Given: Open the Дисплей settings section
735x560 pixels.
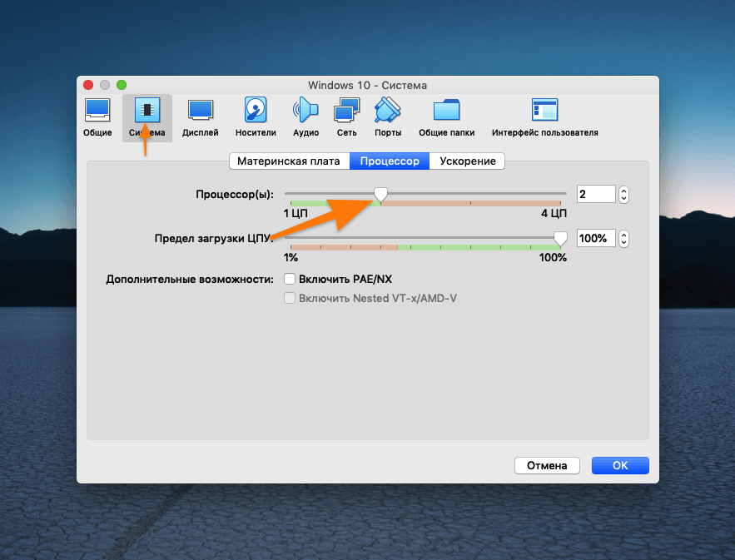Looking at the screenshot, I should [200, 117].
